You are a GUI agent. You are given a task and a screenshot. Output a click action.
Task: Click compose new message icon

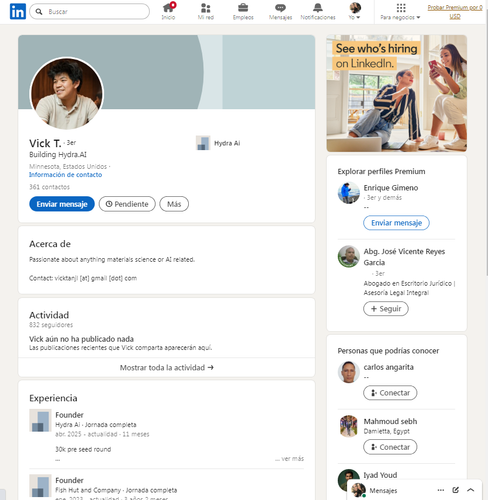coord(456,490)
